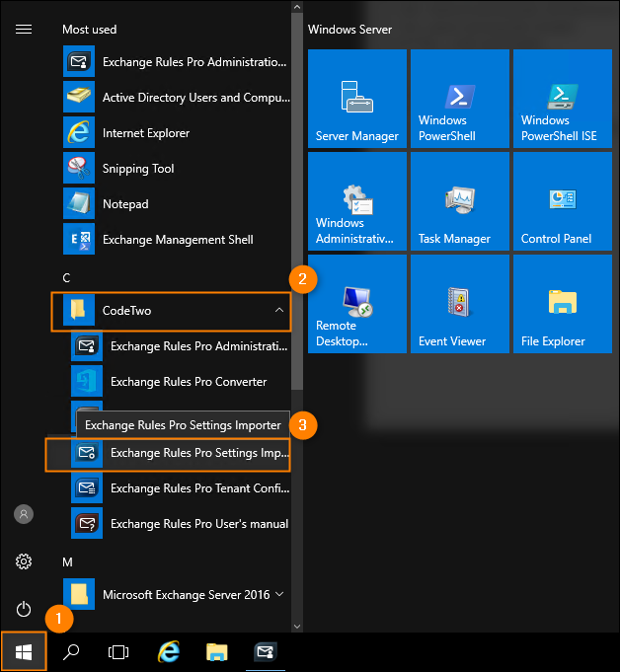
Task: Launch Exchange Rules Pro Converter
Action: coord(180,382)
